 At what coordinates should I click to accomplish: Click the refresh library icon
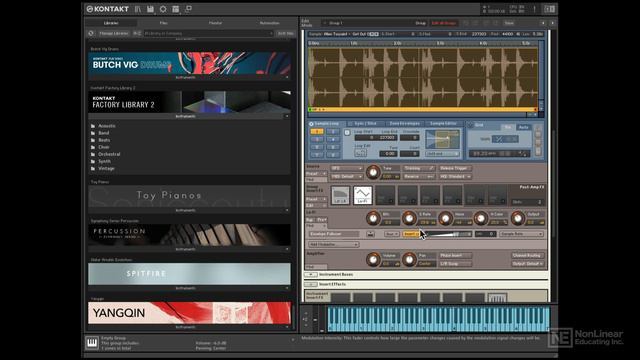[91, 33]
